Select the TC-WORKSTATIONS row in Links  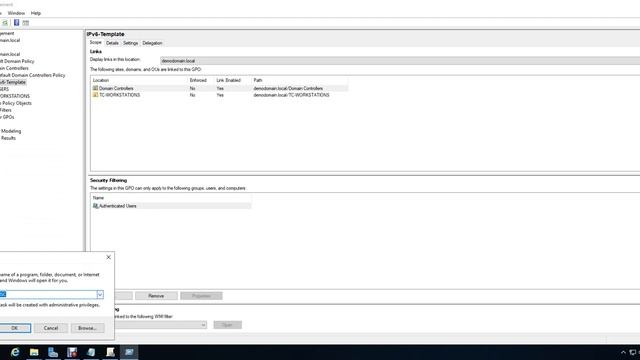[x=220, y=95]
